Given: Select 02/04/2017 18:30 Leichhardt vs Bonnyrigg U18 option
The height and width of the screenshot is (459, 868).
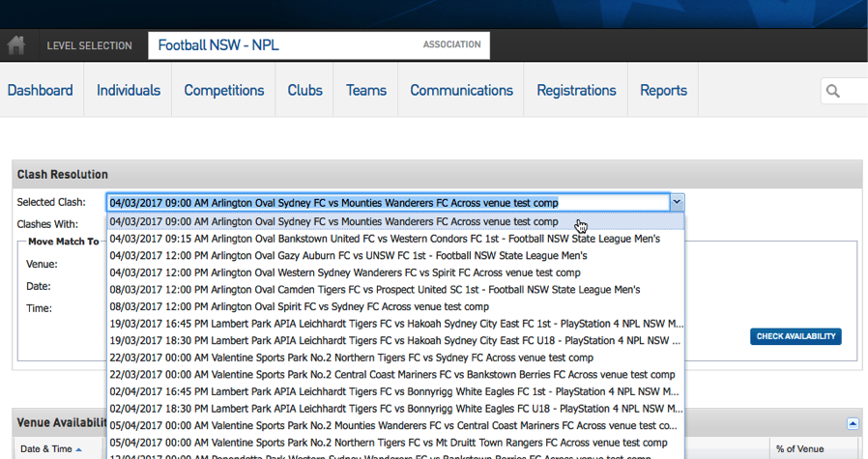Looking at the screenshot, I should [x=395, y=409].
